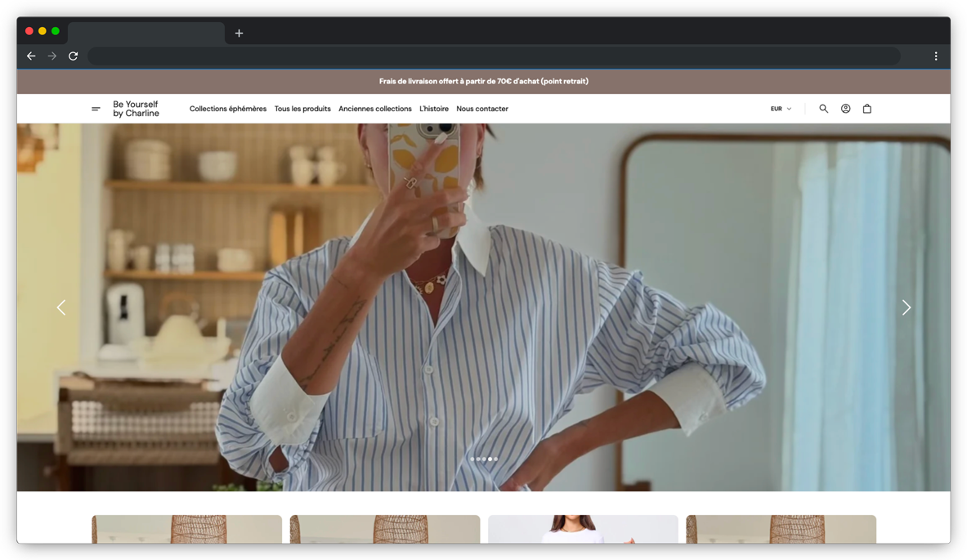967x560 pixels.
Task: Open the user account icon
Action: coord(845,109)
